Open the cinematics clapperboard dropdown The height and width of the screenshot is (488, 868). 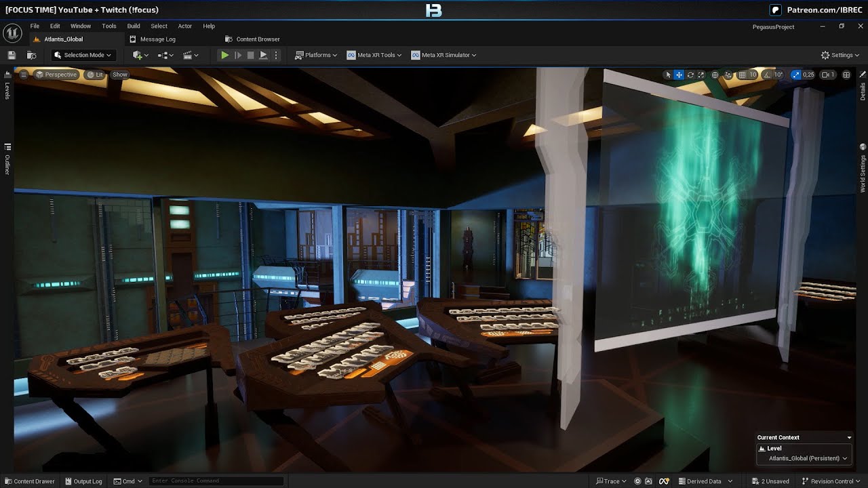coord(191,55)
